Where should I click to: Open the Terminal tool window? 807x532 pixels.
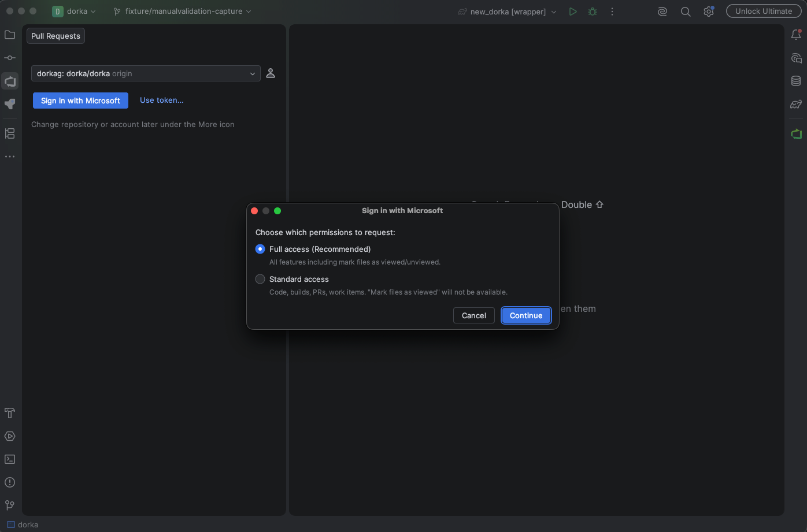pos(10,459)
